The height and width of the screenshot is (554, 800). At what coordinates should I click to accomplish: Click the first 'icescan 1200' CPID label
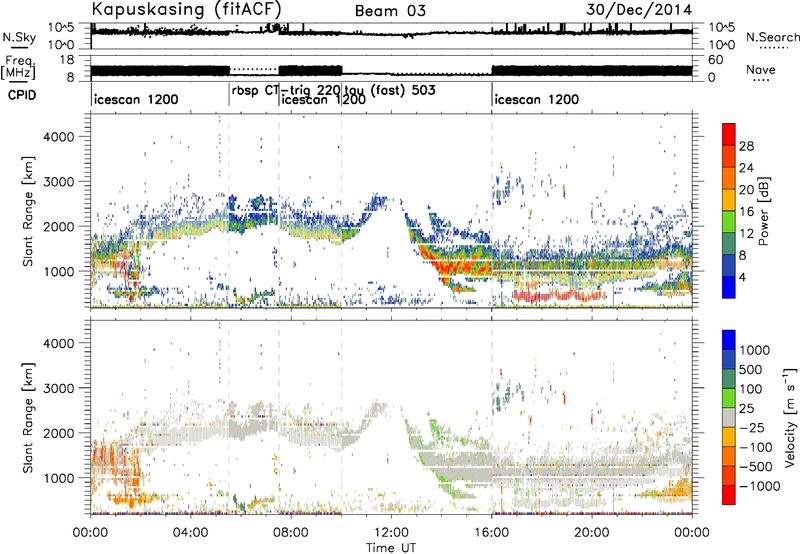point(136,99)
